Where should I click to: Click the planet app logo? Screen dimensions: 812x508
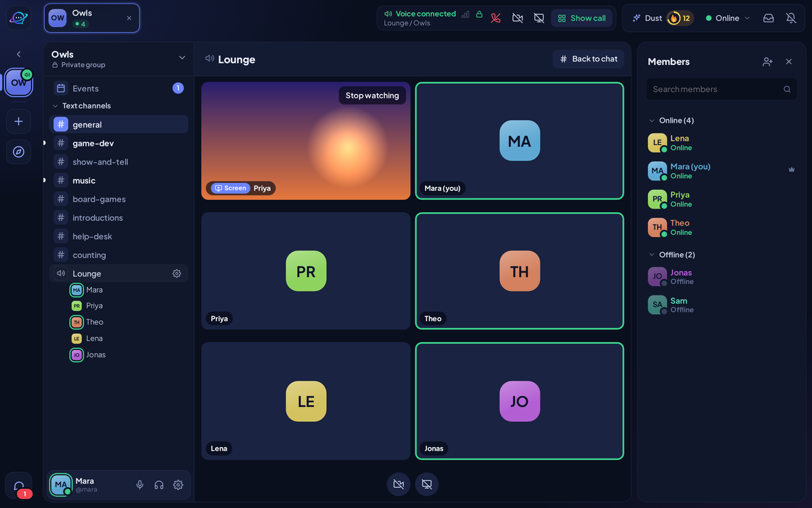tap(19, 18)
